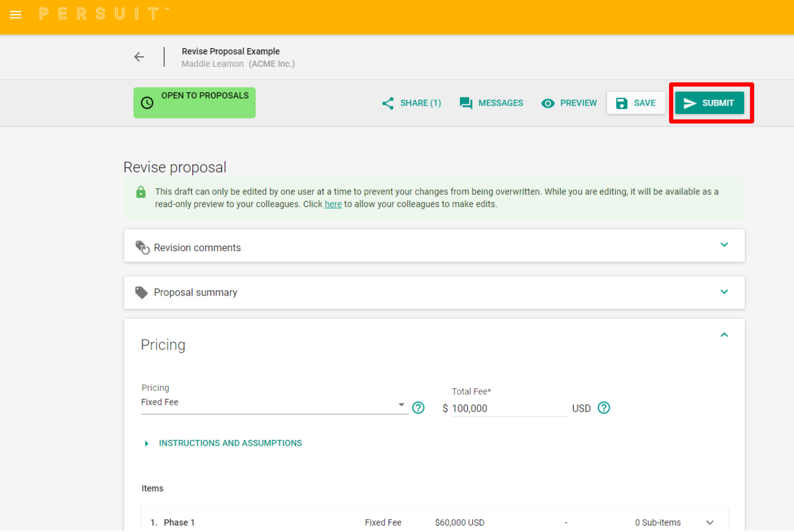
Task: Click the back arrow icon
Action: (x=139, y=57)
